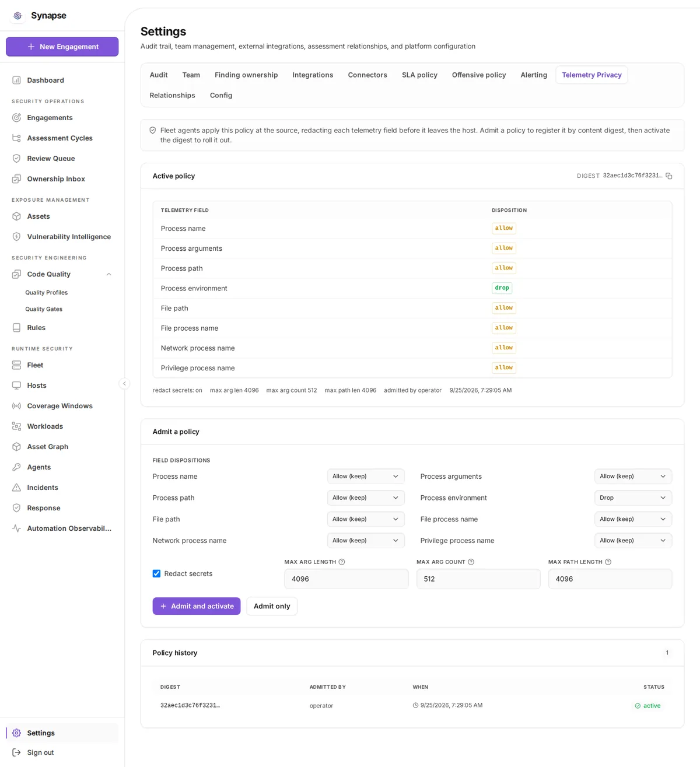Click the Agents key icon
This screenshot has width=700, height=767.
pyautogui.click(x=16, y=467)
